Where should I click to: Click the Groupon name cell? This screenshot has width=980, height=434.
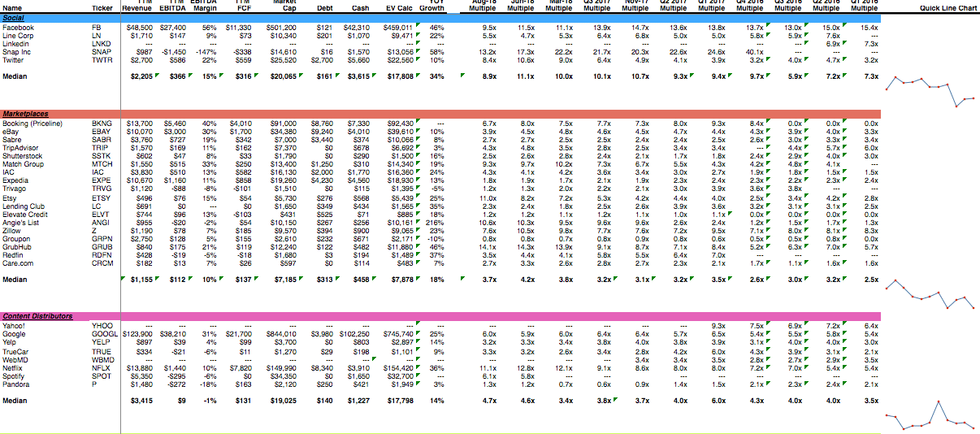16,240
